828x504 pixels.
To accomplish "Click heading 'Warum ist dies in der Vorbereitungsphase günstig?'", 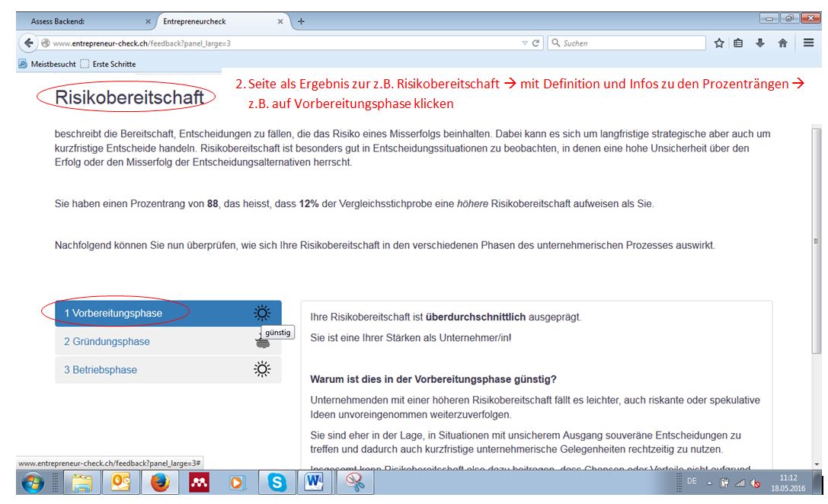I will [433, 379].
